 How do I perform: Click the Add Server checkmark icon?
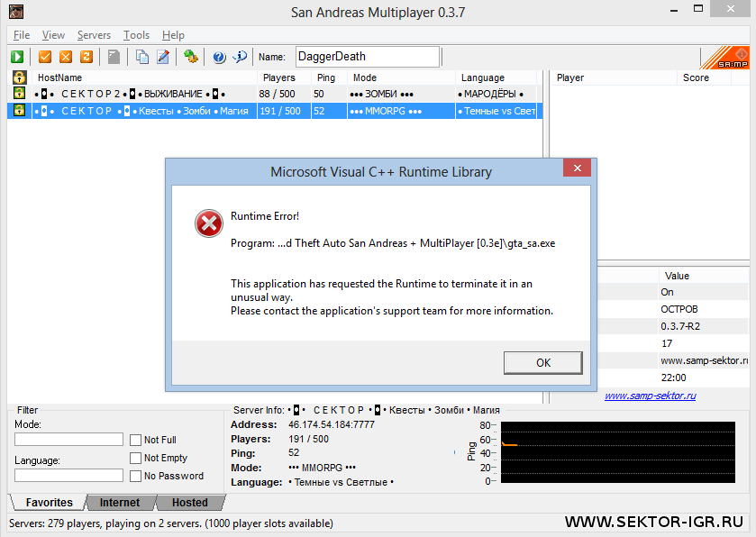coord(45,57)
